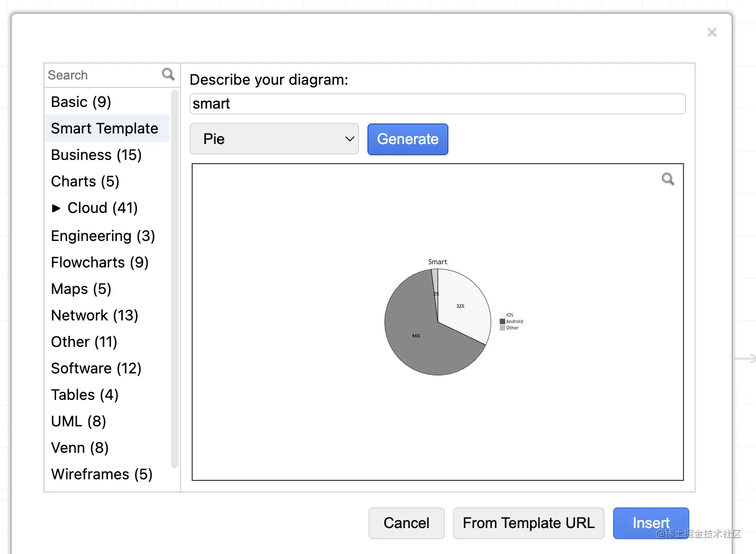Open the Venn (8) category
756x554 pixels.
80,448
